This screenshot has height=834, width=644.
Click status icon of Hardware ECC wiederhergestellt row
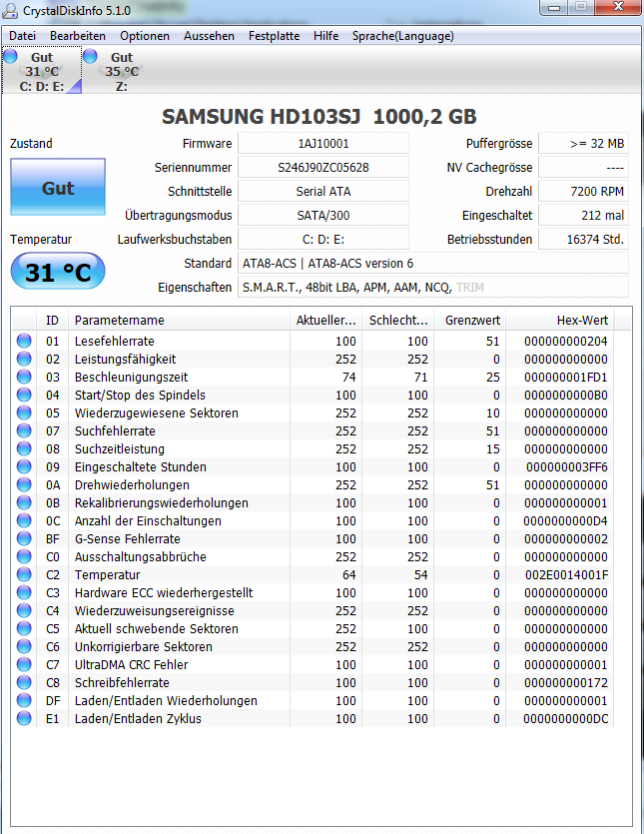[x=24, y=592]
